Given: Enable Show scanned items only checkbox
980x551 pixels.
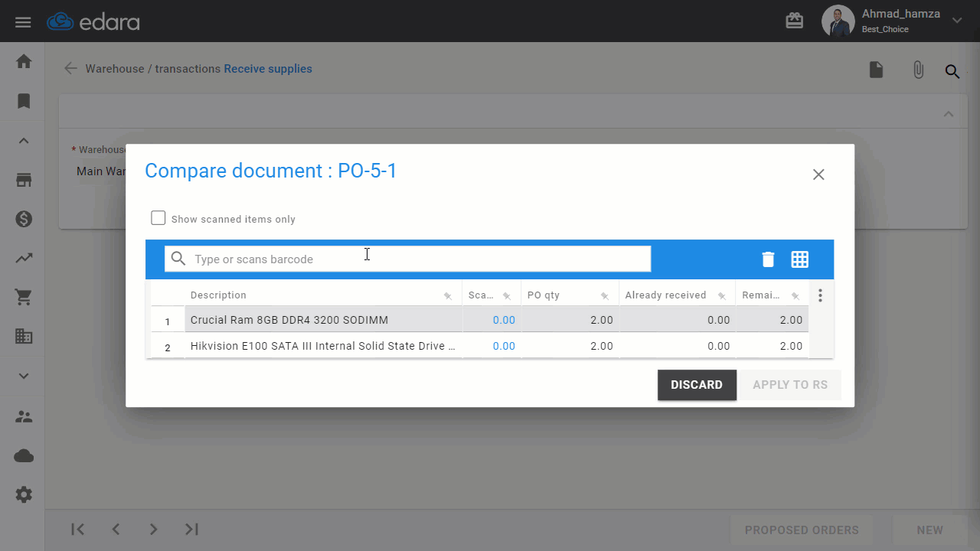Looking at the screenshot, I should (x=158, y=218).
